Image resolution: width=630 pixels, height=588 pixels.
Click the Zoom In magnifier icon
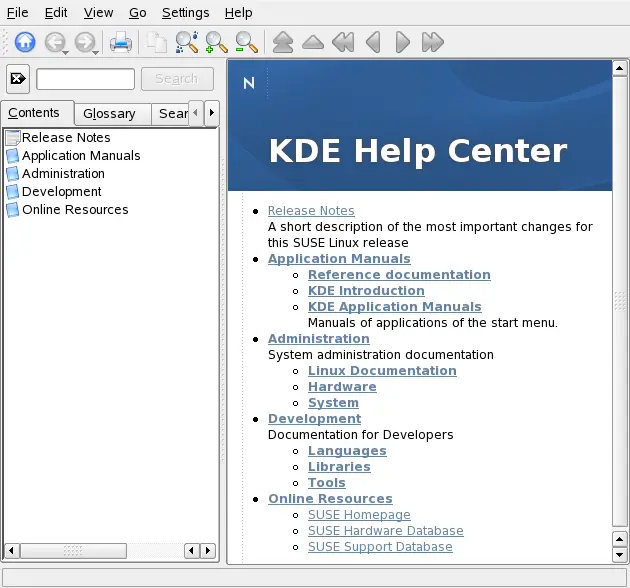click(x=216, y=42)
